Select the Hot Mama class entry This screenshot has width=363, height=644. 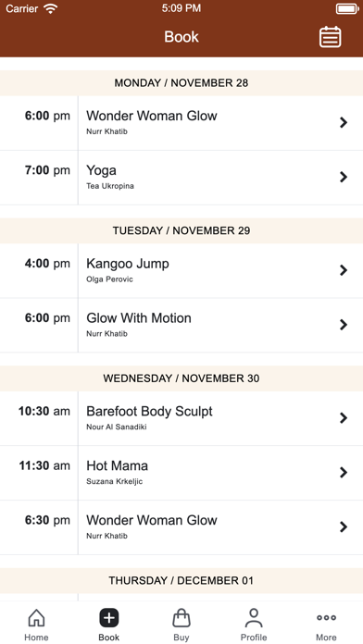click(181, 473)
